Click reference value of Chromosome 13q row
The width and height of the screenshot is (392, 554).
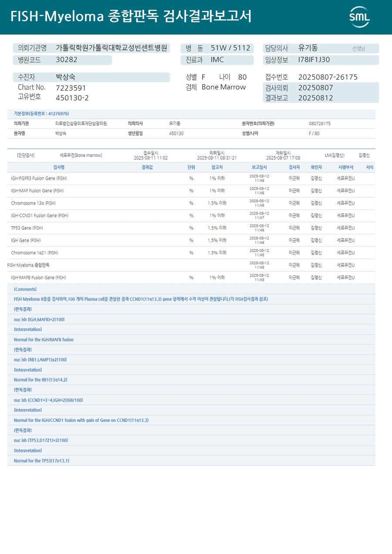pos(217,203)
